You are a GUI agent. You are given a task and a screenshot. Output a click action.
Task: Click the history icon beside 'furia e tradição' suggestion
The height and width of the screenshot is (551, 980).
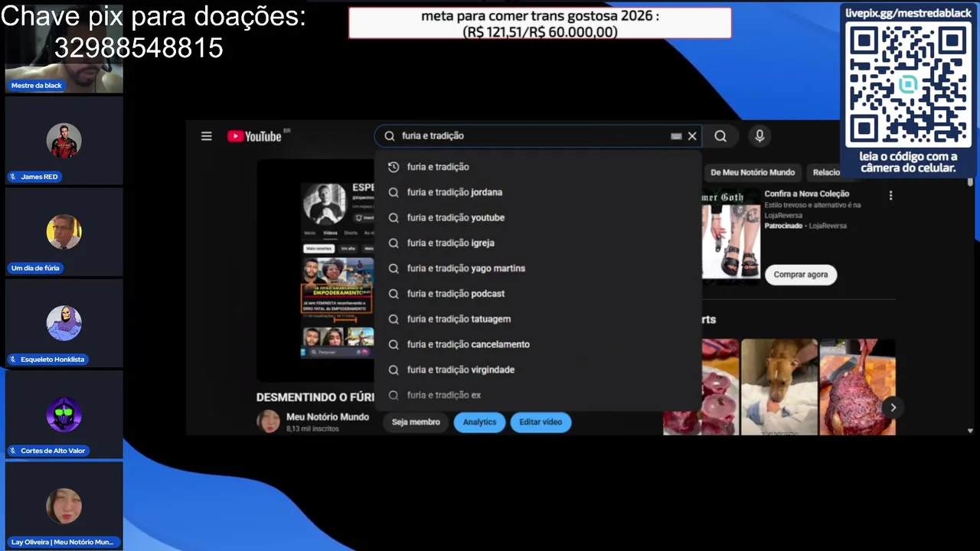tap(394, 167)
